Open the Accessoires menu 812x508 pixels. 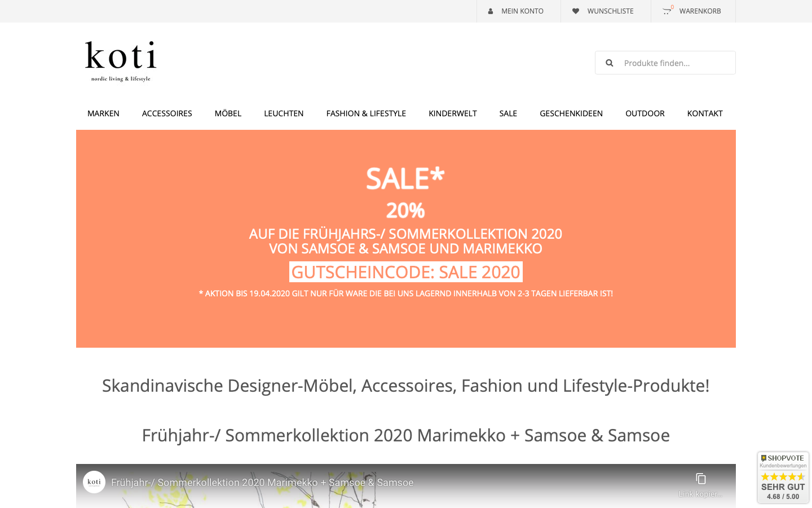click(x=167, y=113)
